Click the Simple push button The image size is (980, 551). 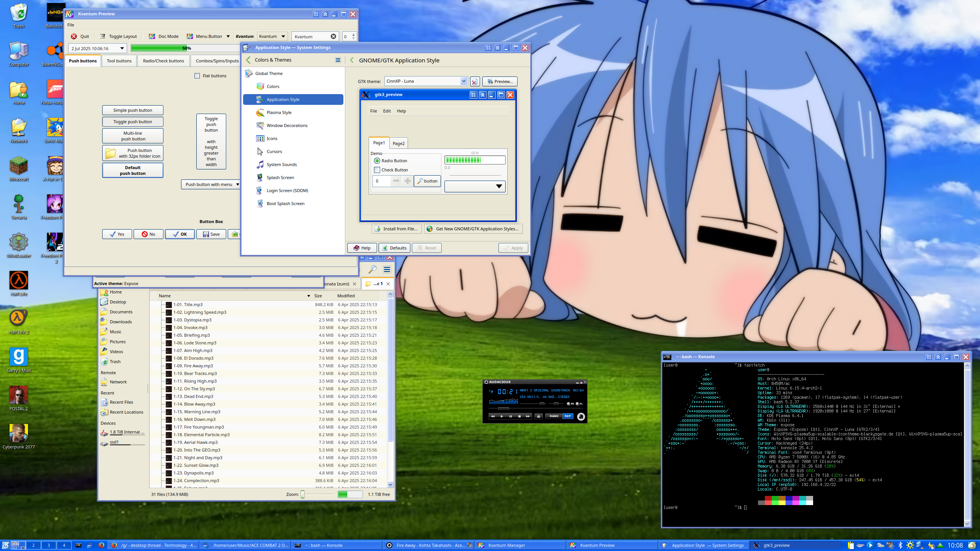tap(132, 110)
